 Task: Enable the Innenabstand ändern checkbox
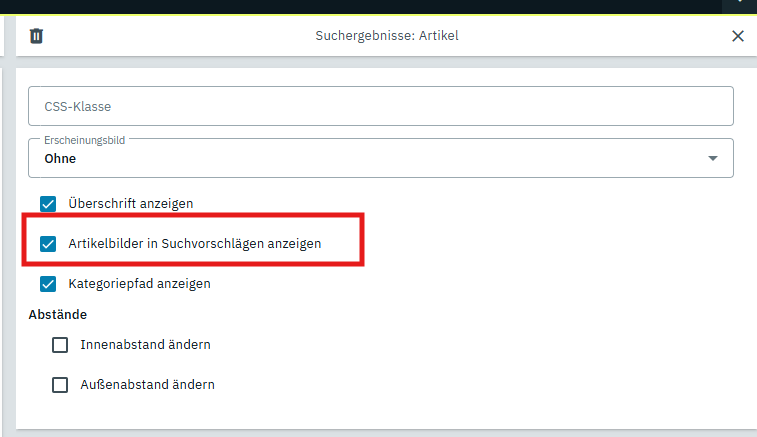tap(60, 345)
